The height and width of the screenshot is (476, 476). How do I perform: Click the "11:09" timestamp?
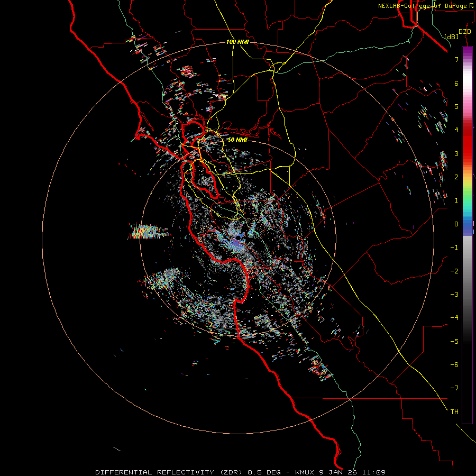pyautogui.click(x=374, y=472)
